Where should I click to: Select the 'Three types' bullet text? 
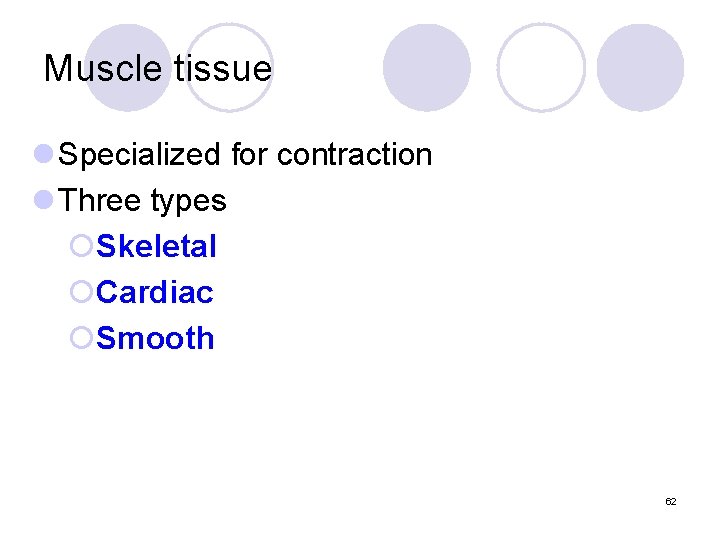143,201
